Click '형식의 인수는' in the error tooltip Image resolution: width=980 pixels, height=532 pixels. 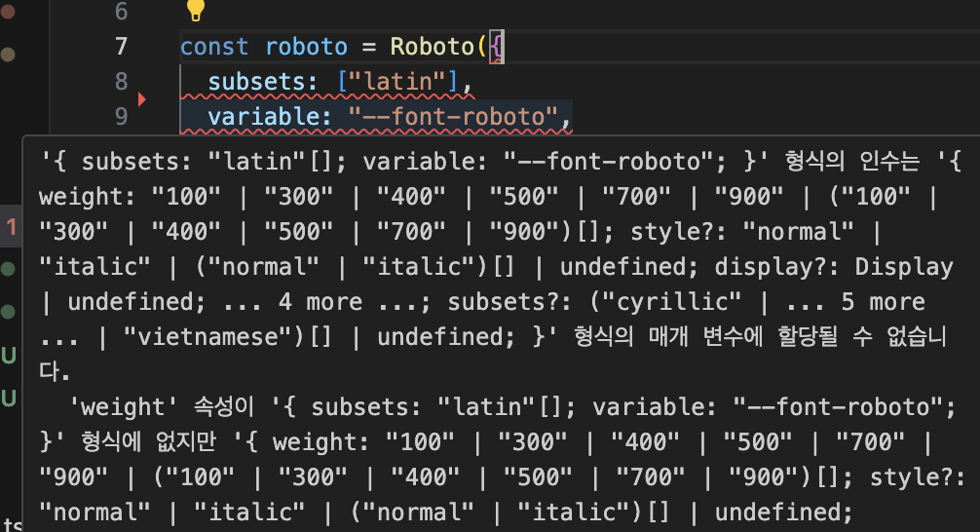pyautogui.click(x=852, y=162)
